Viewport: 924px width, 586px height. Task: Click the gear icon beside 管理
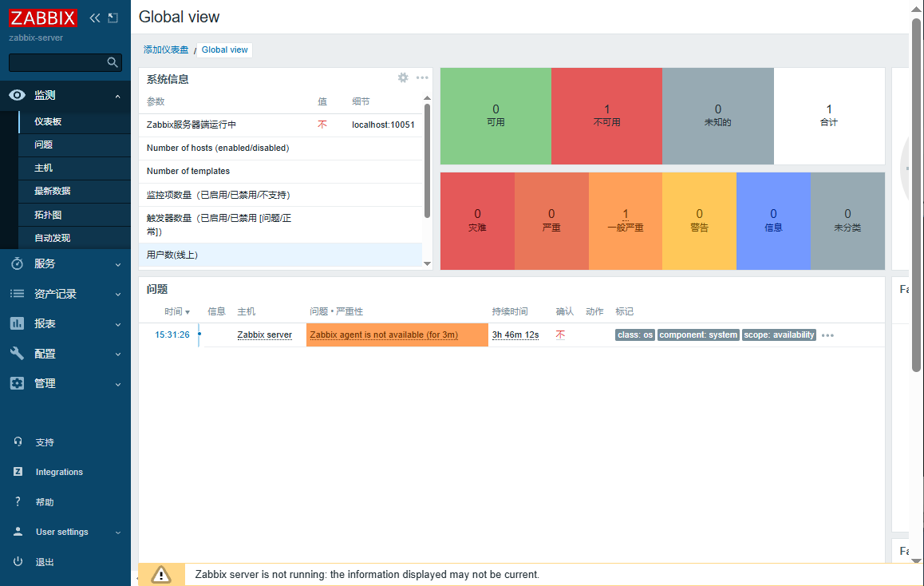tap(17, 383)
